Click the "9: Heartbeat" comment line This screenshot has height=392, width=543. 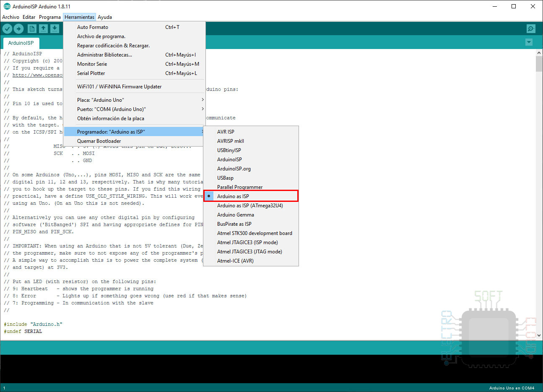pyautogui.click(x=79, y=289)
